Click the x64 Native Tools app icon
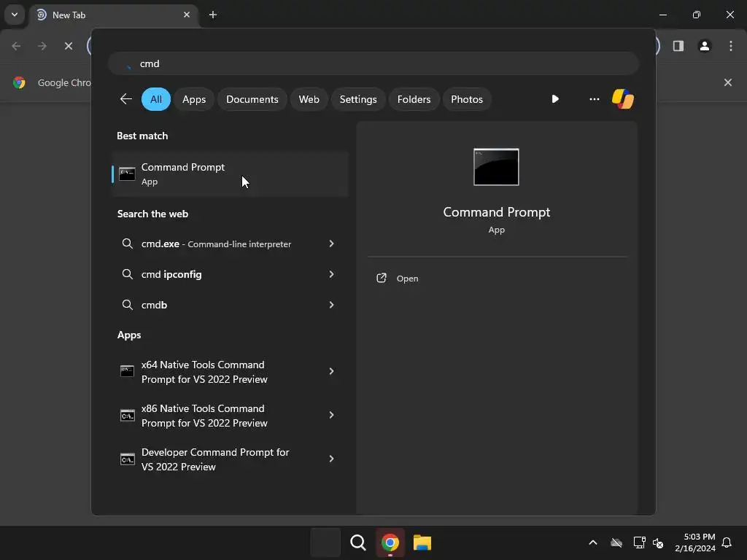The image size is (747, 560). (127, 371)
